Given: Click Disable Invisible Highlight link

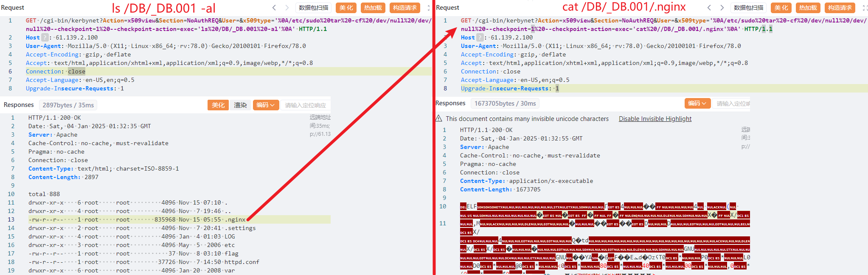Looking at the screenshot, I should (655, 119).
